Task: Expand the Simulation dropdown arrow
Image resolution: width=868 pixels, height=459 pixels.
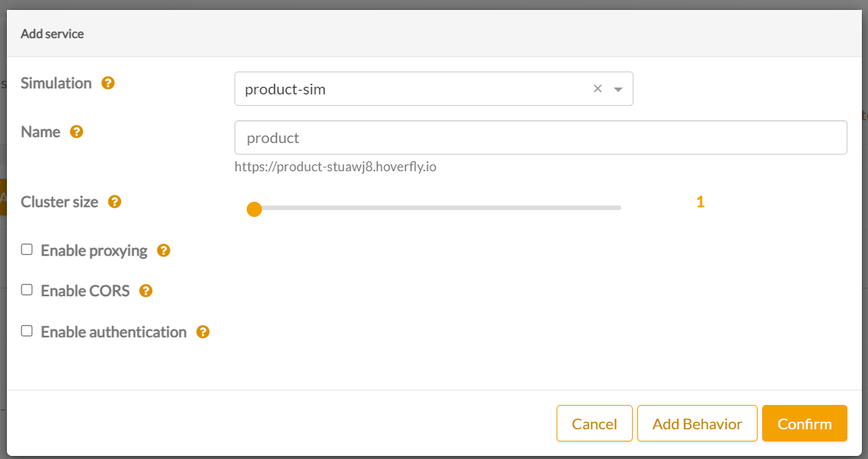Action: [618, 89]
